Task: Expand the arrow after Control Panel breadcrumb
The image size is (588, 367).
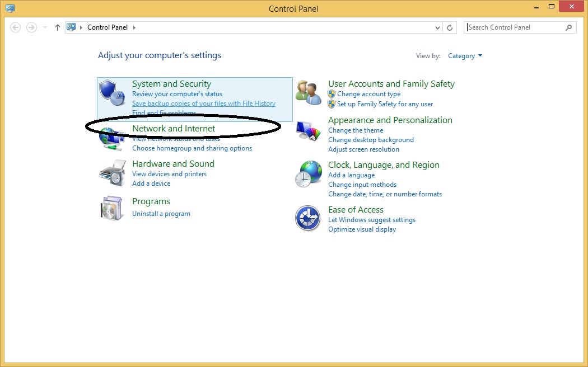Action: click(134, 27)
